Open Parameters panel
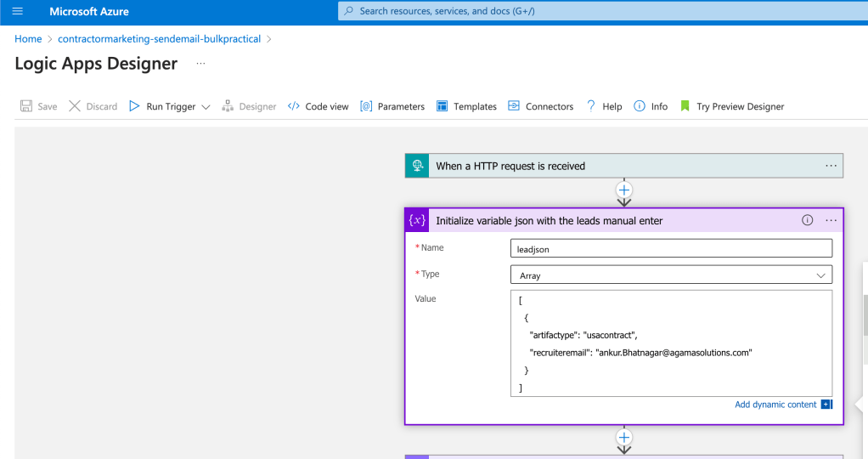868x459 pixels. pos(402,106)
